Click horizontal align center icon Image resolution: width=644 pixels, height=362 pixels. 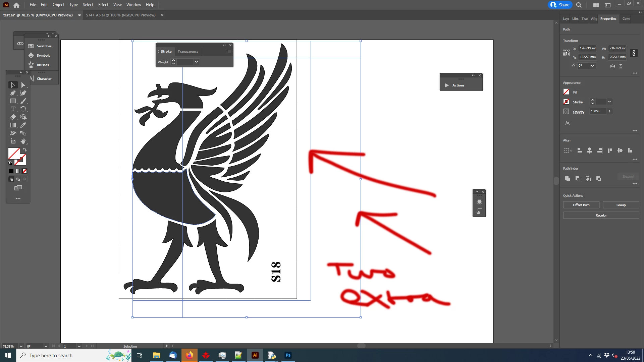pyautogui.click(x=589, y=151)
